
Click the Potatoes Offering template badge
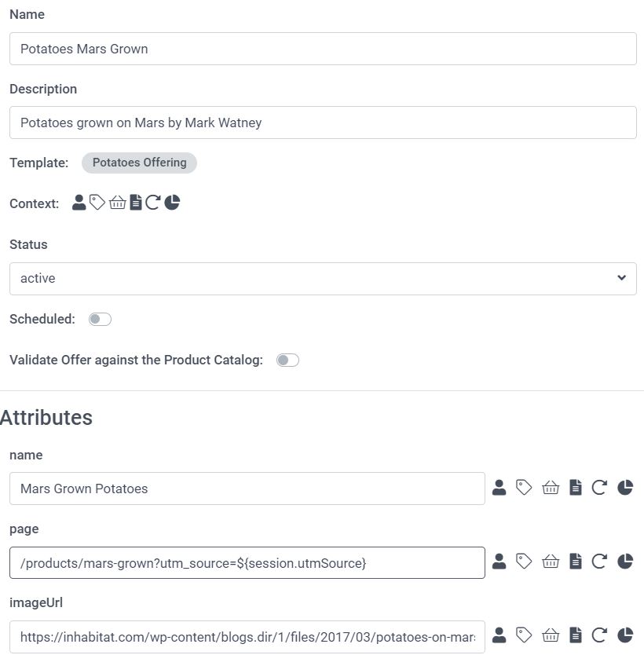pyautogui.click(x=139, y=163)
